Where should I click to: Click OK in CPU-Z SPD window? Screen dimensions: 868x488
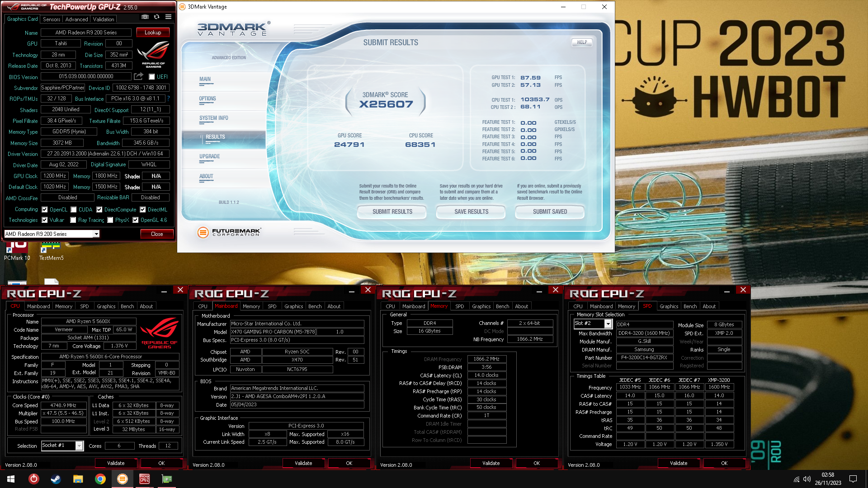click(x=724, y=463)
